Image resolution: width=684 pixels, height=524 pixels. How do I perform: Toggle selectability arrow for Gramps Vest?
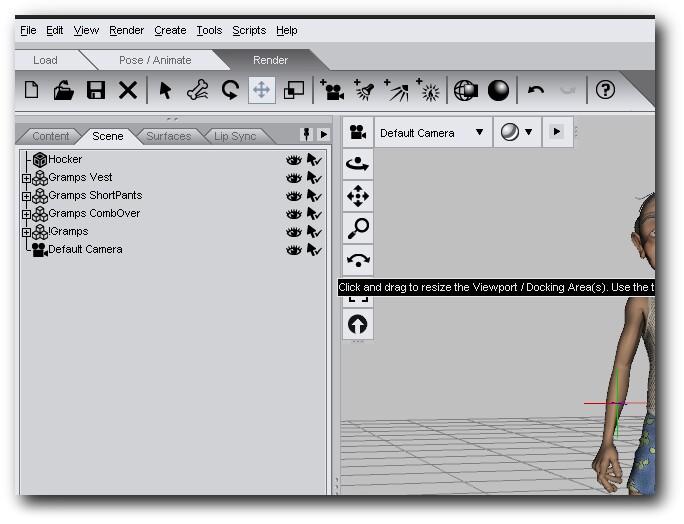[x=314, y=178]
